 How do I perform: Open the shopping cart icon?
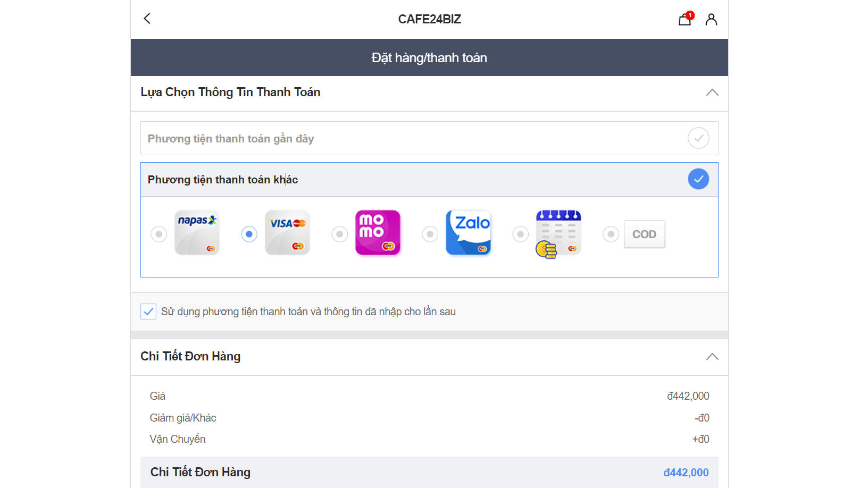pyautogui.click(x=685, y=20)
